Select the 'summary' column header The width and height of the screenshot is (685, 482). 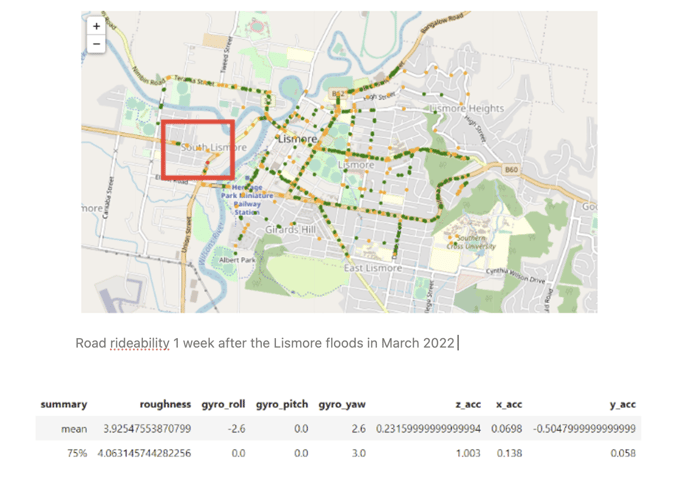pyautogui.click(x=64, y=404)
